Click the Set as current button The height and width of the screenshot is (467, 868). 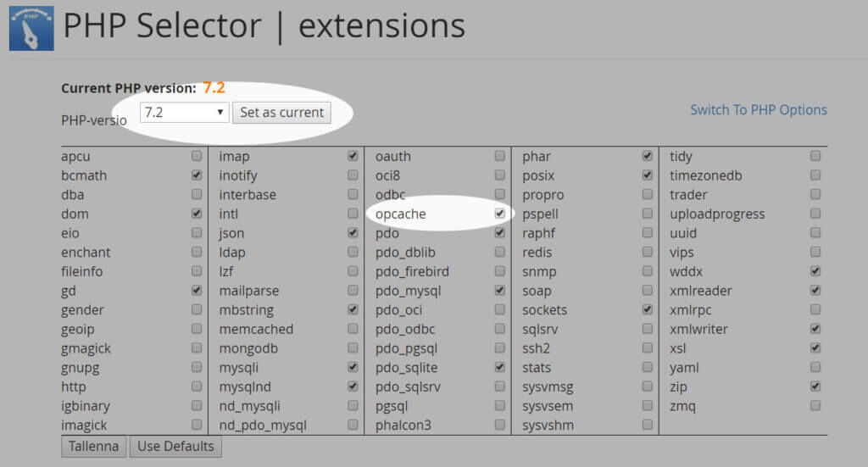[x=281, y=112]
